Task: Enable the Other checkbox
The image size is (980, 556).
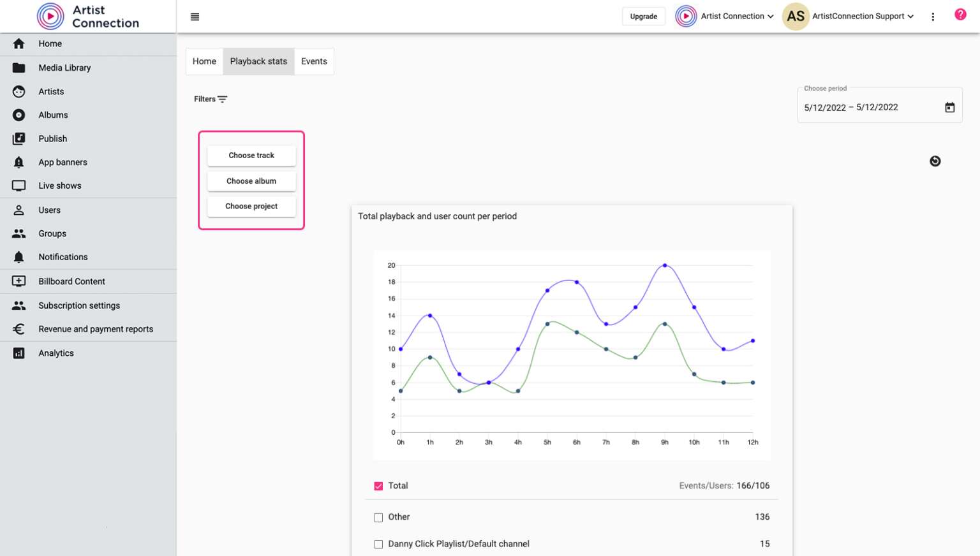Action: click(378, 517)
